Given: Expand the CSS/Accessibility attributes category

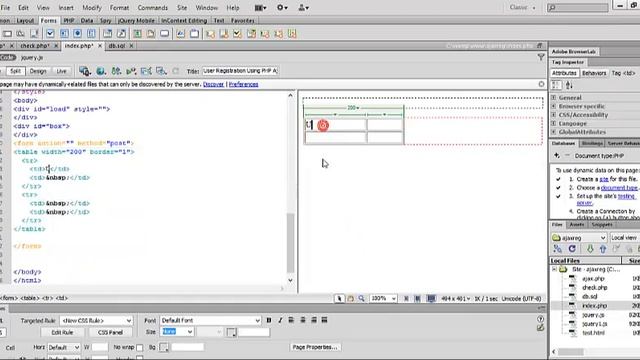Looking at the screenshot, I should click(x=554, y=115).
